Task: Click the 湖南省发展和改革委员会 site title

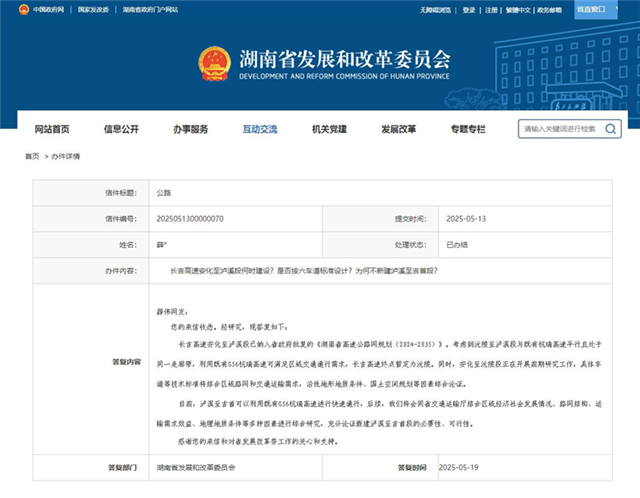Action: (344, 59)
